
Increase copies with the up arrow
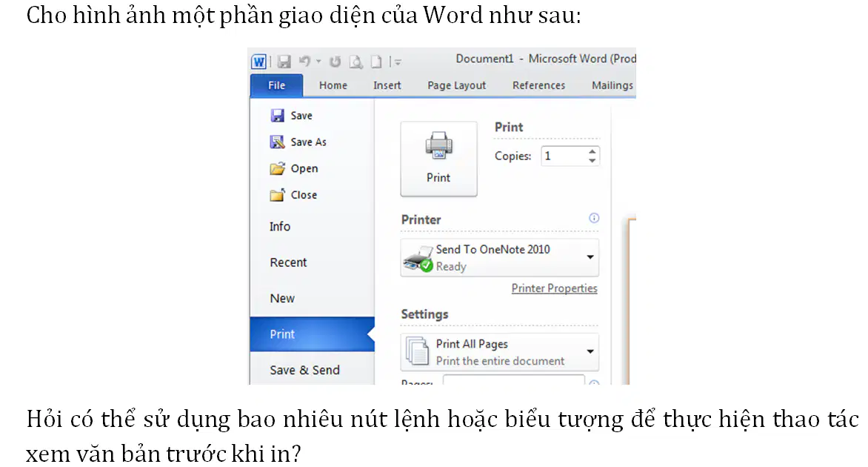coord(592,151)
